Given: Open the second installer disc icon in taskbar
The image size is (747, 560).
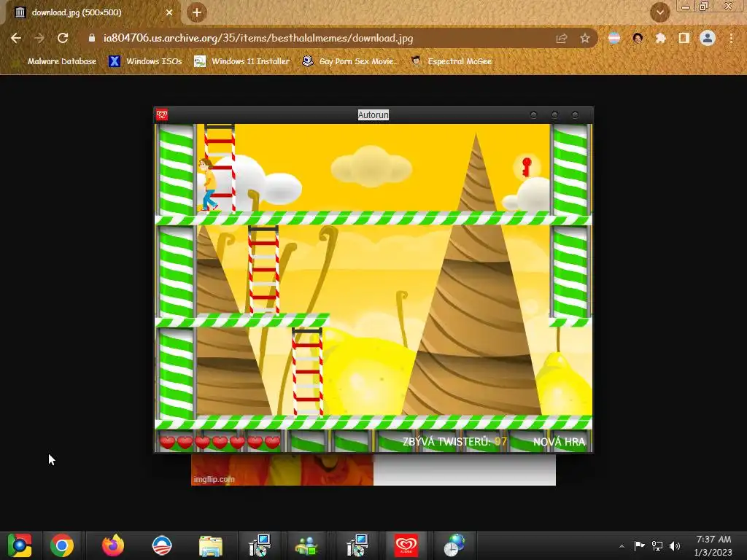Looking at the screenshot, I should (x=357, y=545).
